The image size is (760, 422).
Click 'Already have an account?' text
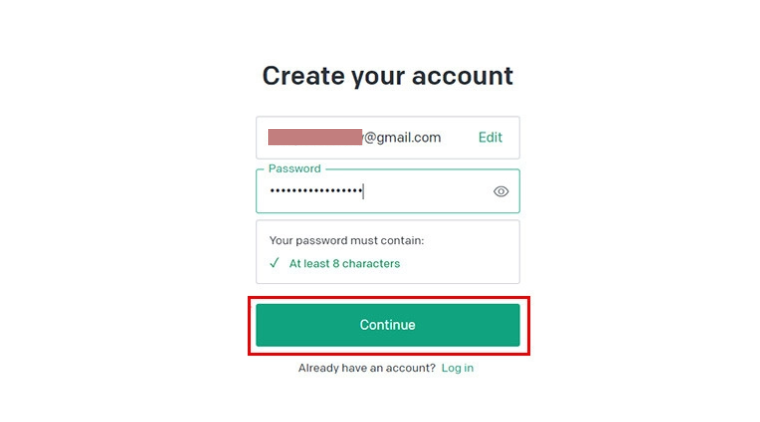click(367, 368)
